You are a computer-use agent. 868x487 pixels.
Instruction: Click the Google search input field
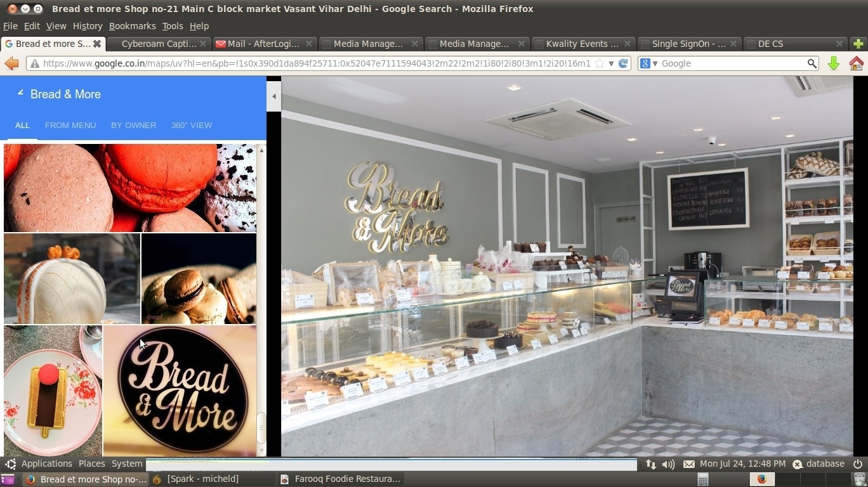pyautogui.click(x=733, y=63)
